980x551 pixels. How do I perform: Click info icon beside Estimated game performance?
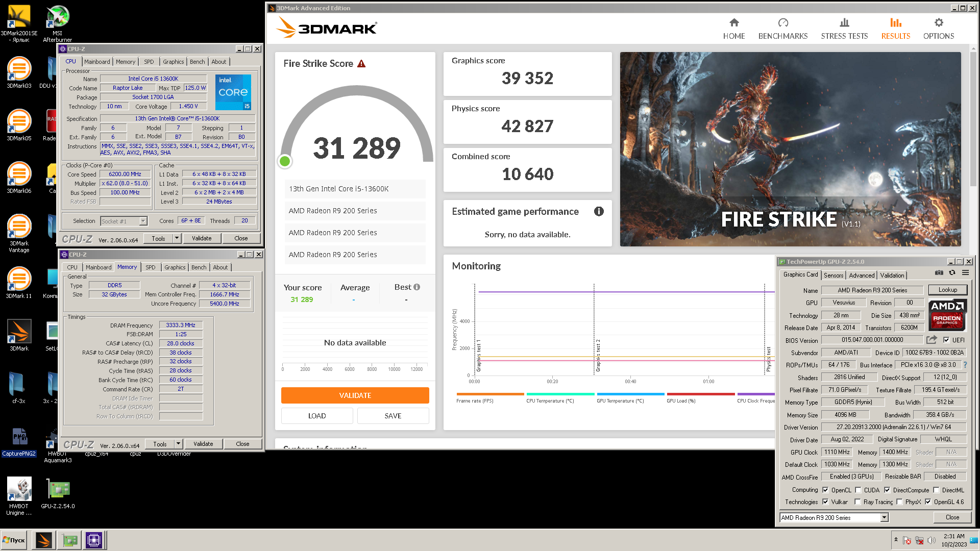pyautogui.click(x=599, y=211)
